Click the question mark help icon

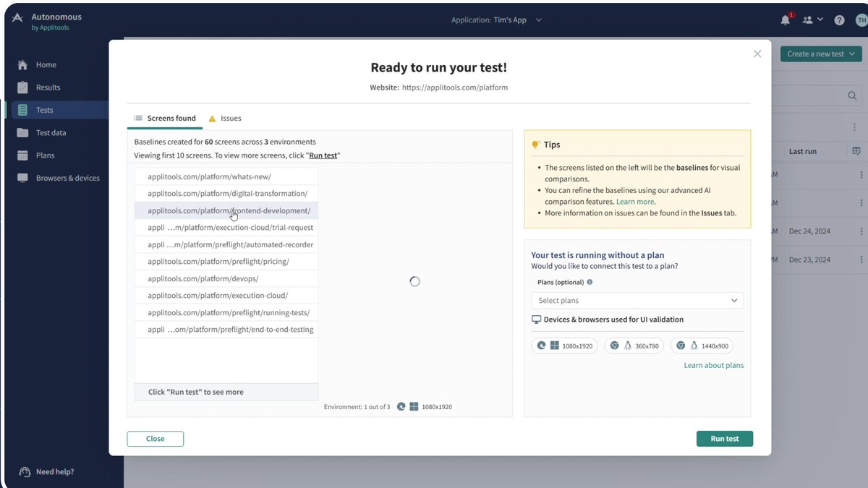pos(839,20)
